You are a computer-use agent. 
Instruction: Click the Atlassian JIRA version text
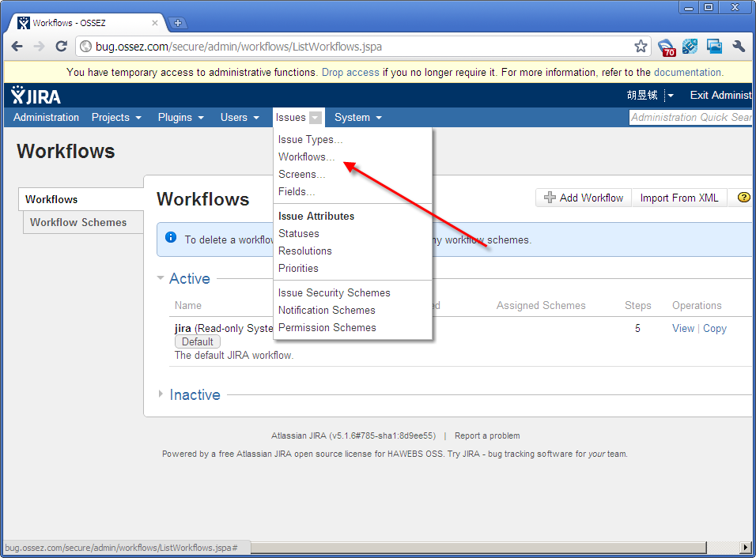pos(353,435)
